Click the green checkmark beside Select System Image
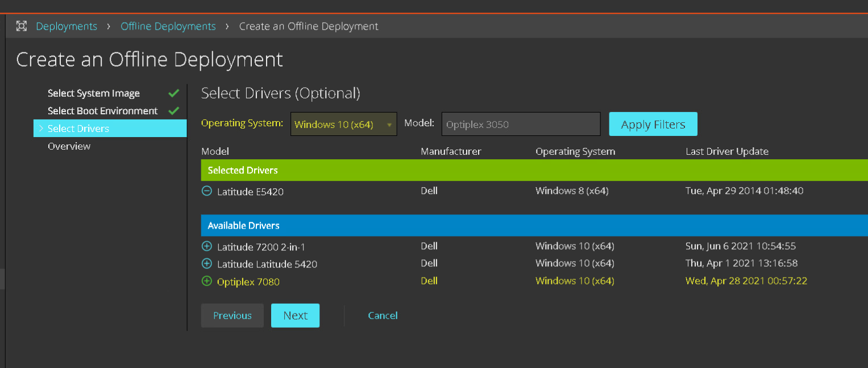The height and width of the screenshot is (368, 868). (173, 93)
